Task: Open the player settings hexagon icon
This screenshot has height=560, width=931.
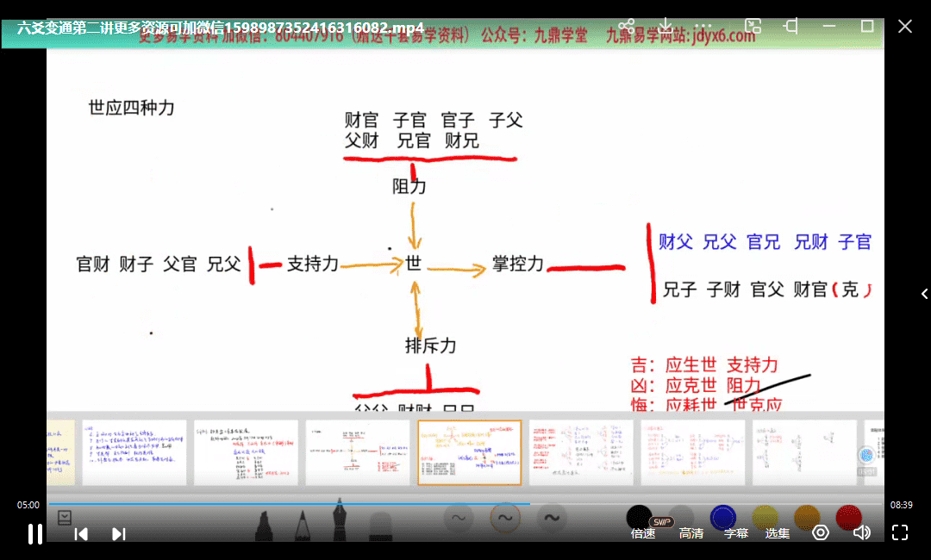Action: point(821,532)
